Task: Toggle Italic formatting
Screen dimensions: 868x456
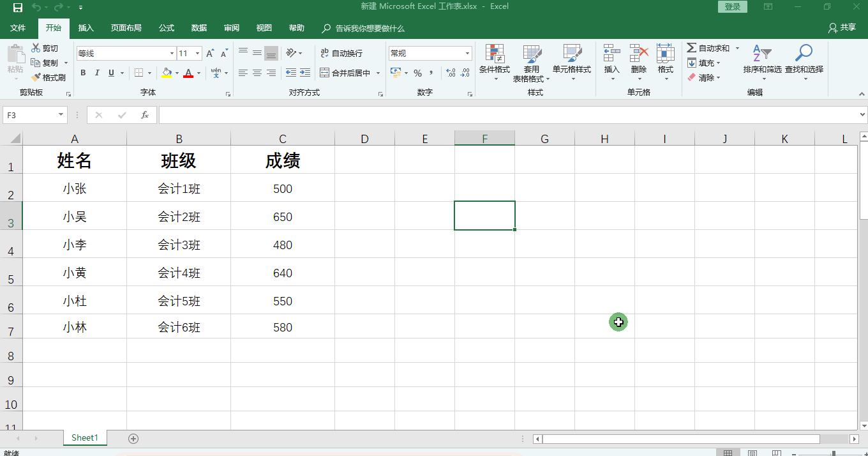Action: (x=97, y=73)
